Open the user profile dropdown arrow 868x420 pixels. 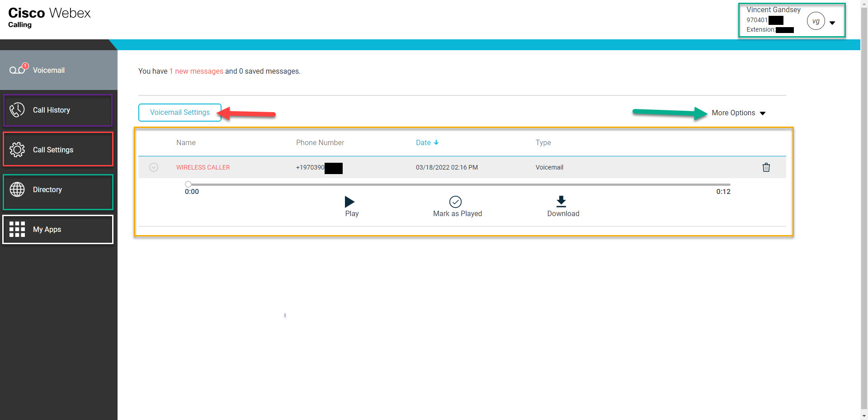click(832, 23)
